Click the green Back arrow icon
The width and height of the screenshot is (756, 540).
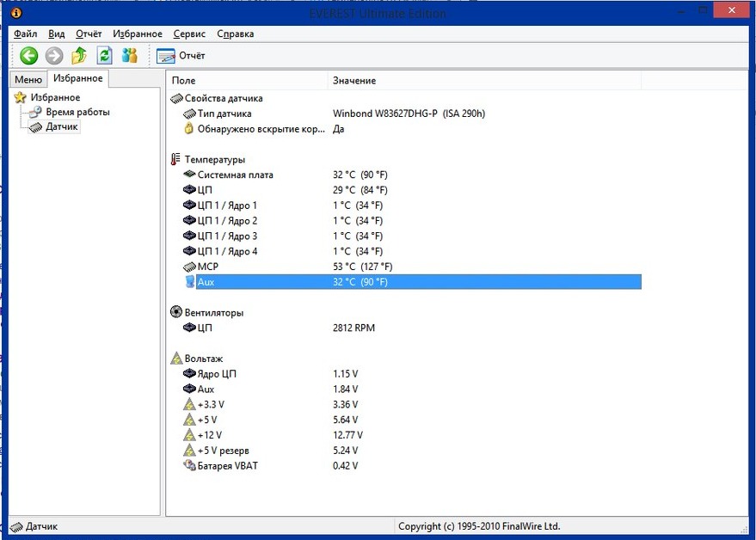pyautogui.click(x=29, y=56)
